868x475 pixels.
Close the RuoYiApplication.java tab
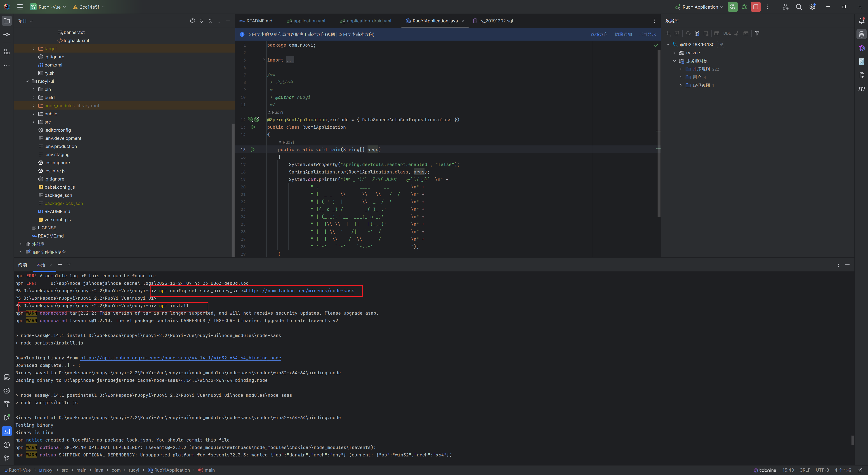pyautogui.click(x=463, y=21)
